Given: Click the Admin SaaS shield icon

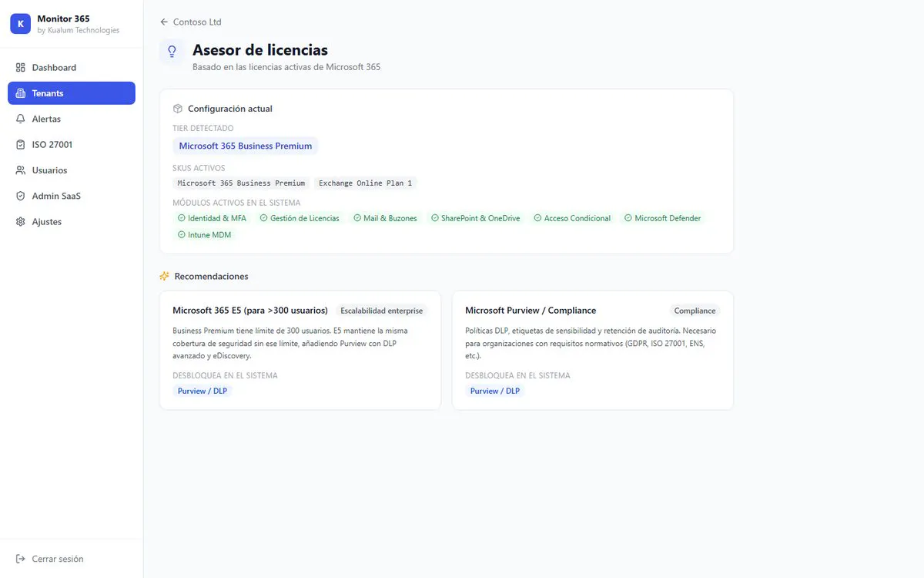Looking at the screenshot, I should [21, 196].
